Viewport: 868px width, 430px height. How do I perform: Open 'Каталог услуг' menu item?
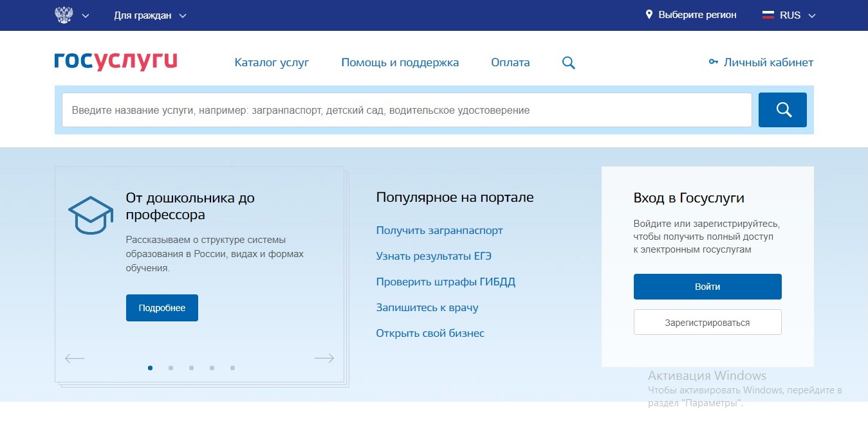(x=272, y=62)
